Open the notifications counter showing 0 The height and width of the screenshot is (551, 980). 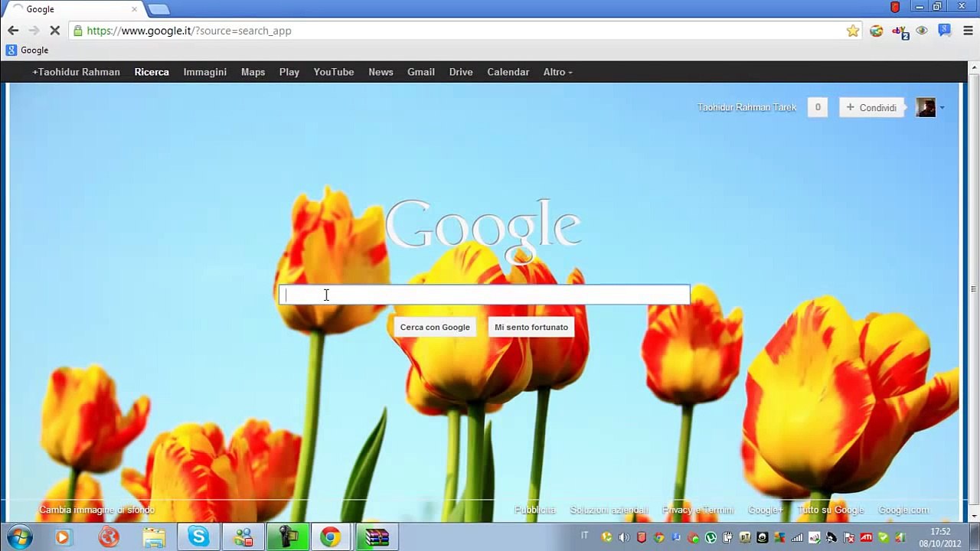[818, 108]
